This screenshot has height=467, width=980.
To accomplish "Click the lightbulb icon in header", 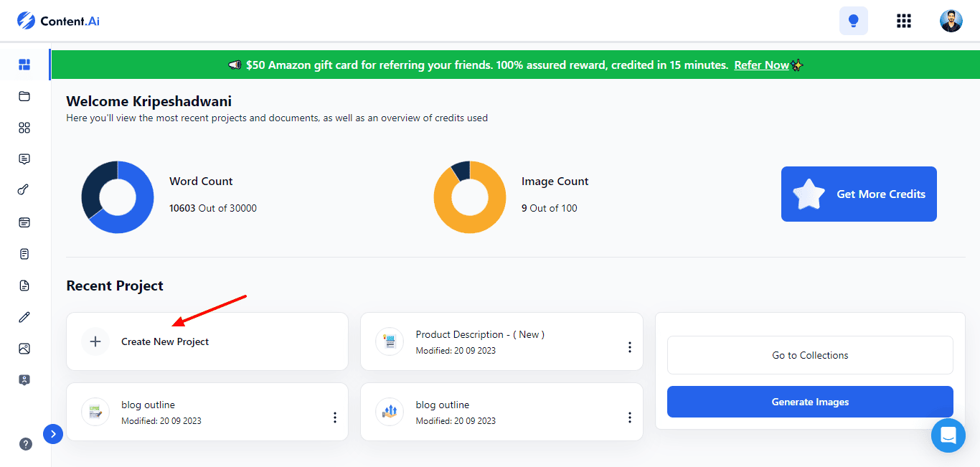I will click(x=853, y=21).
